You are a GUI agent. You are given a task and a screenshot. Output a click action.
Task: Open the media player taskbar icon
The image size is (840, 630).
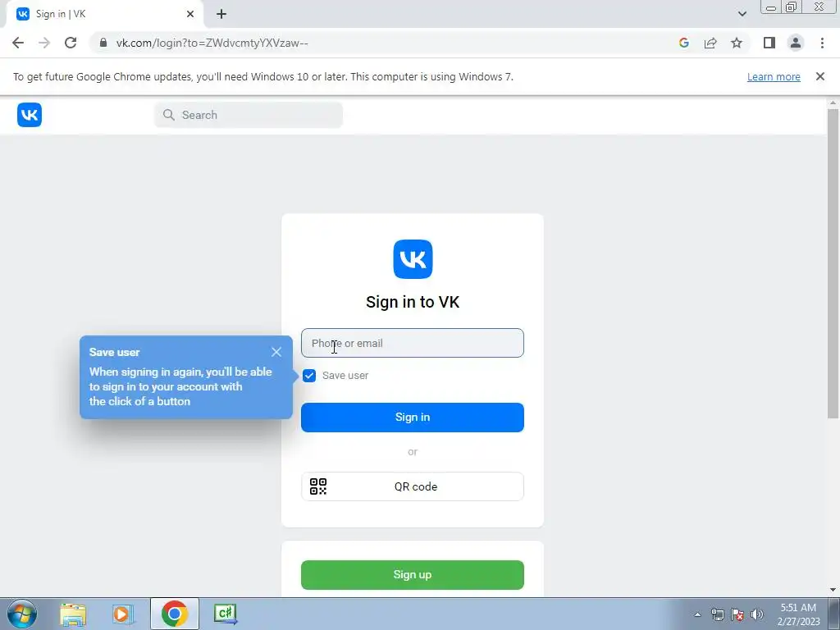123,614
